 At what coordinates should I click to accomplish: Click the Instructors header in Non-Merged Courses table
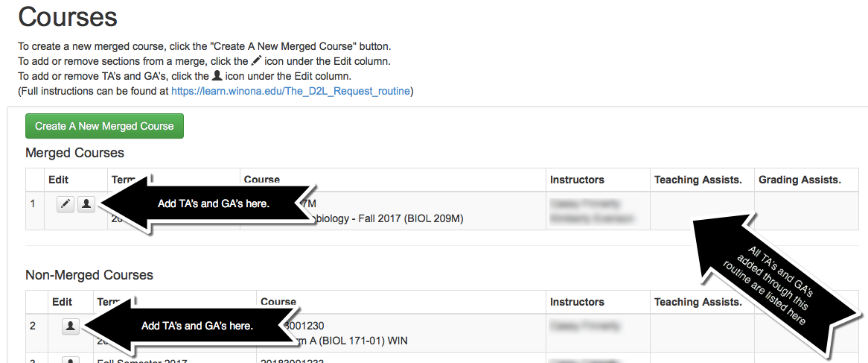(x=577, y=302)
